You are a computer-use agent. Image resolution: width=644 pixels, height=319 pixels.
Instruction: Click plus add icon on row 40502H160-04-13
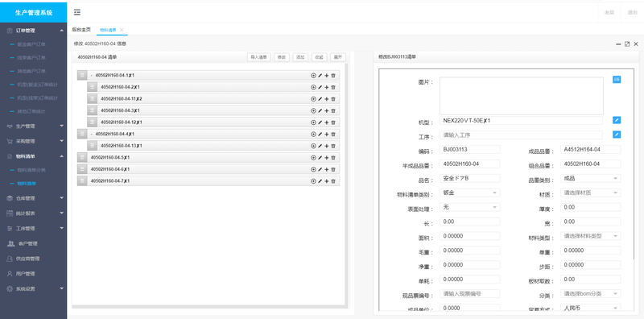pos(327,146)
